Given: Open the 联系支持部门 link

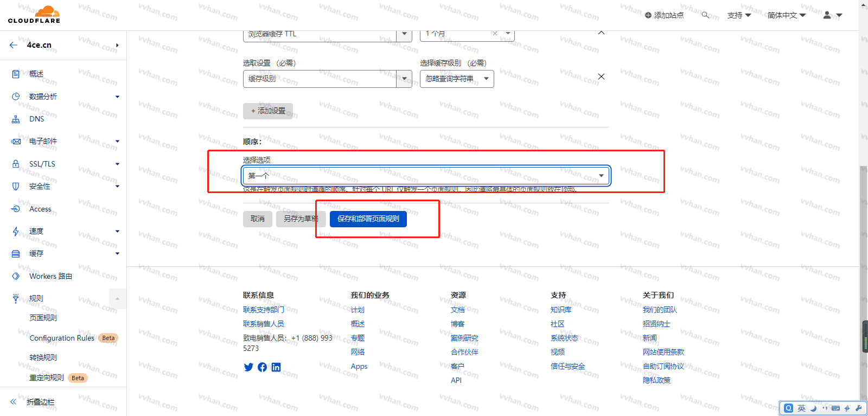Looking at the screenshot, I should (263, 310).
